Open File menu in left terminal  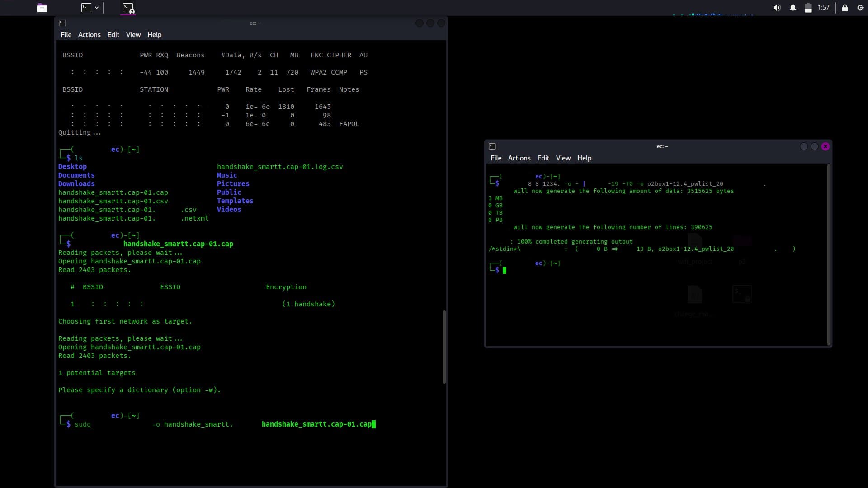(66, 35)
